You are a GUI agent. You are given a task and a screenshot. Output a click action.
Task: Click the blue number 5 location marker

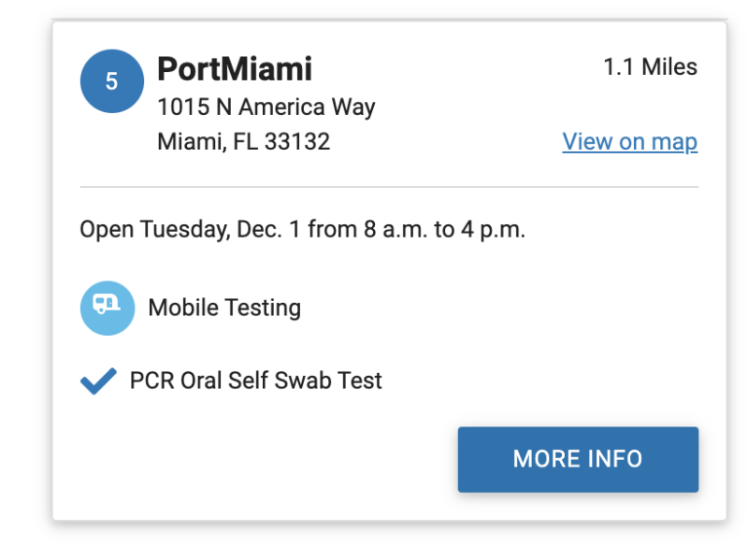coord(111,81)
